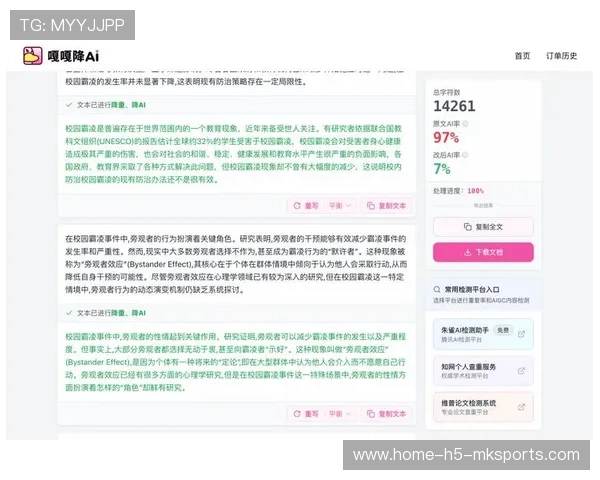Screen dimensions: 600x480
Task: Click info icon next to 原文AI率
Action: [x=465, y=124]
